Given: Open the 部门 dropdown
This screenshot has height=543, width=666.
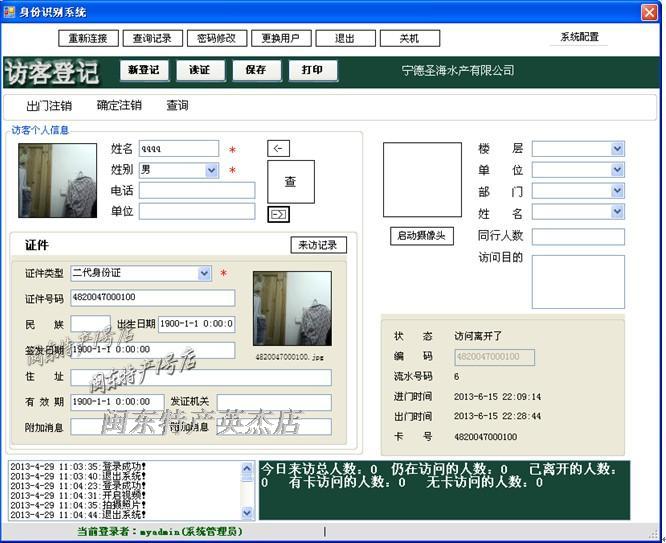Looking at the screenshot, I should tap(617, 191).
